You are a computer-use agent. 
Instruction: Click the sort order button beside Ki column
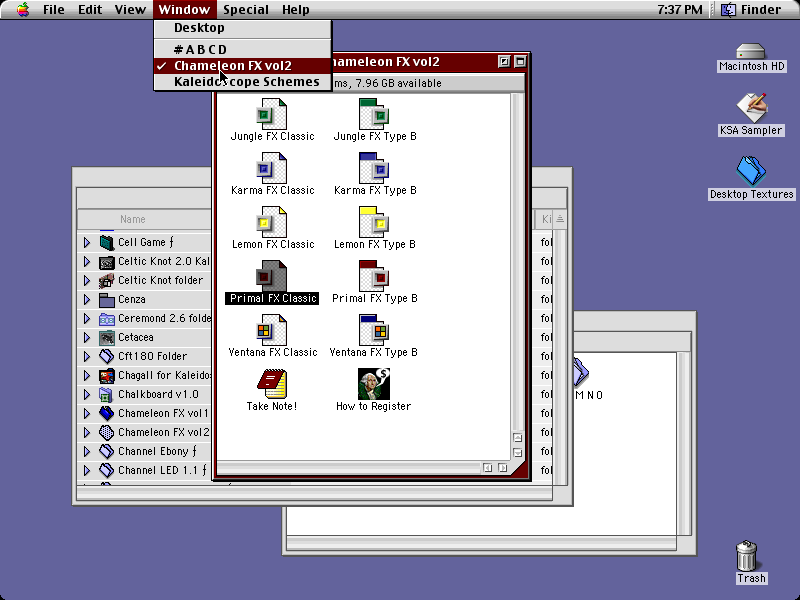pyautogui.click(x=560, y=219)
